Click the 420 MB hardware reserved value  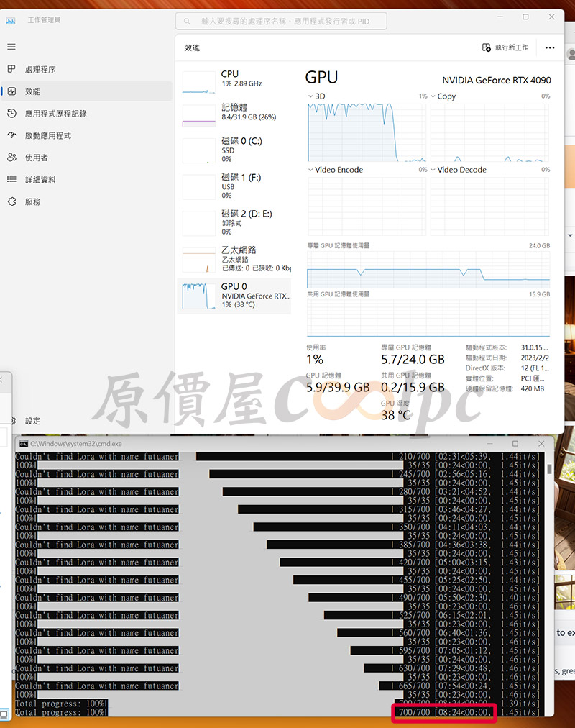533,388
